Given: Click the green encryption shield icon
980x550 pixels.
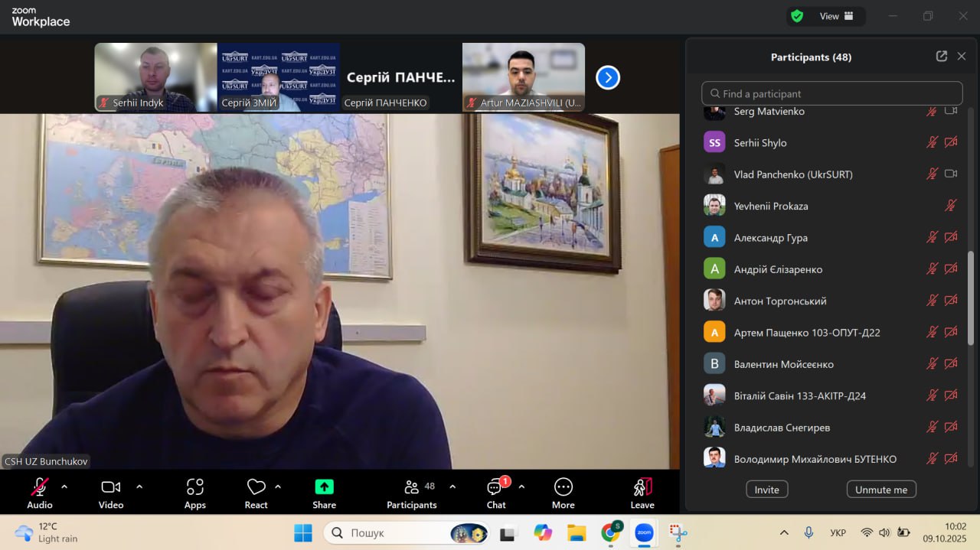Looking at the screenshot, I should point(797,16).
